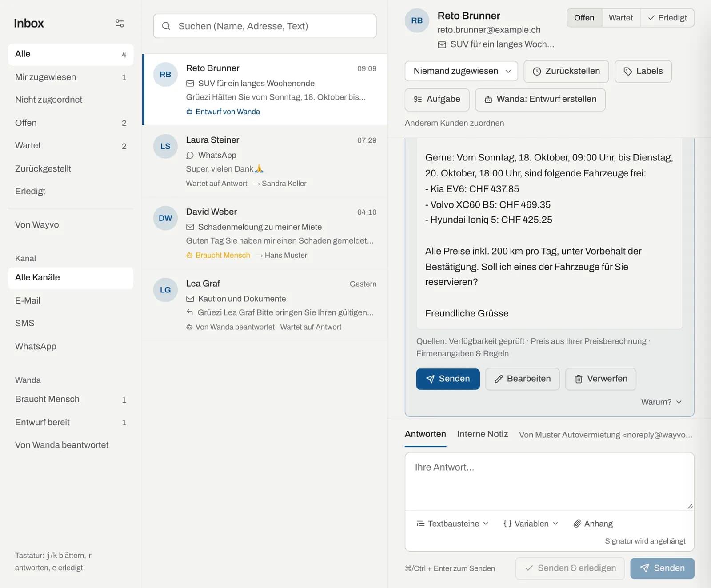Open the Variablen dropdown

click(531, 524)
